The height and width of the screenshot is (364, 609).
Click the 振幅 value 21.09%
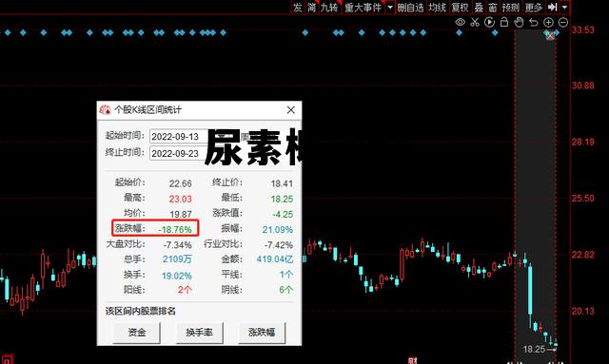[277, 229]
